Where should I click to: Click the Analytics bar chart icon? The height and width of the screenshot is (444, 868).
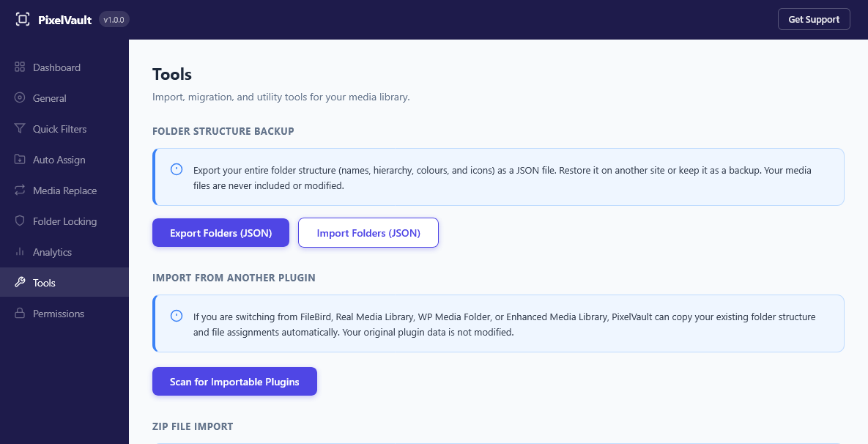[x=20, y=251]
